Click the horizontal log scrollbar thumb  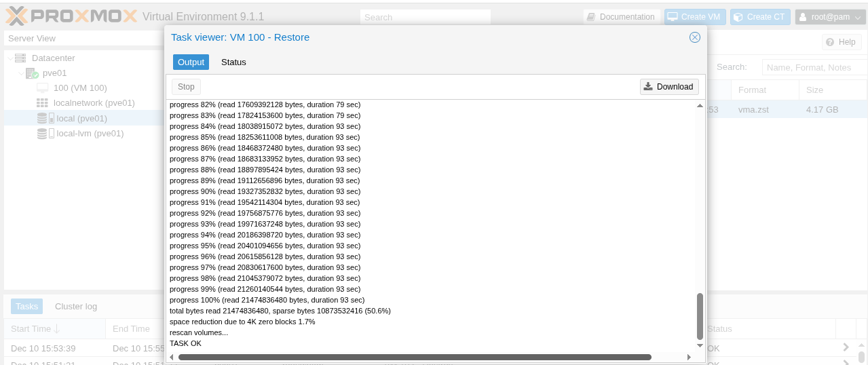point(415,357)
